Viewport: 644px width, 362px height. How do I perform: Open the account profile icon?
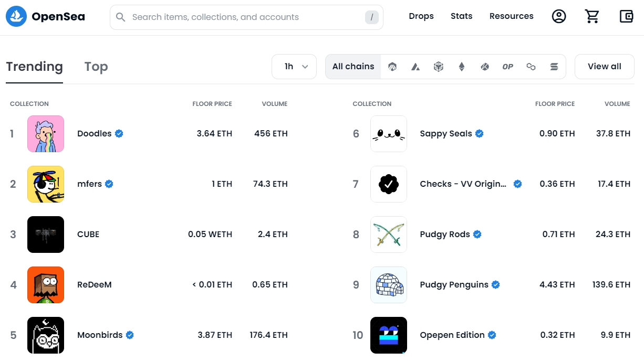[x=559, y=16]
